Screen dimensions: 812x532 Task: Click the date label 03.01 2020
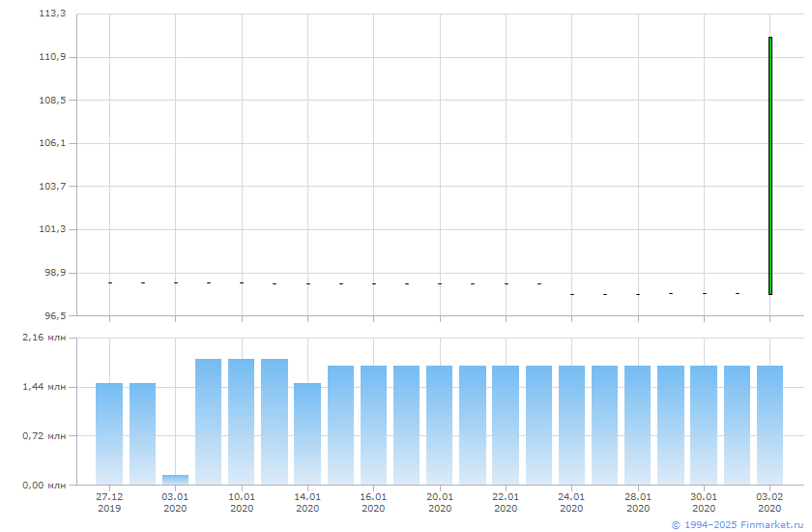coord(175,502)
